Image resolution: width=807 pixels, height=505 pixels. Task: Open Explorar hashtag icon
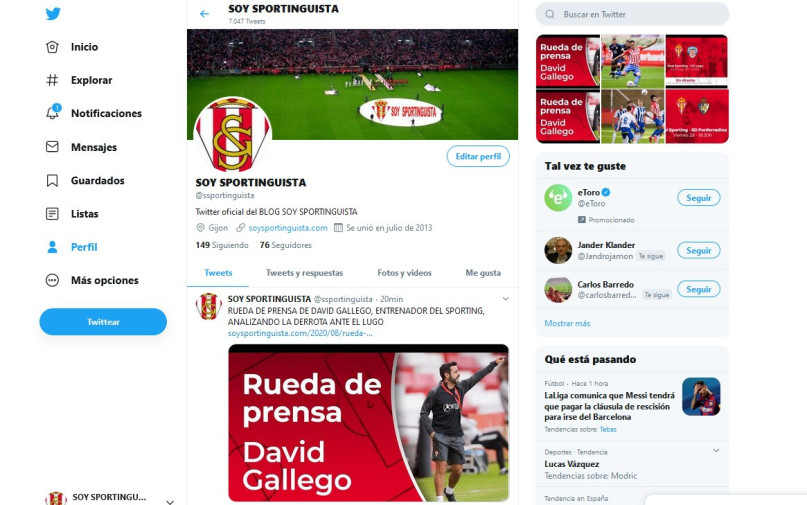52,80
